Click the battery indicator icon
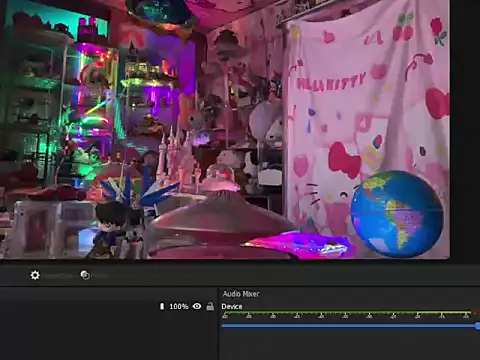Viewport: 480px width, 360px height. point(162,306)
